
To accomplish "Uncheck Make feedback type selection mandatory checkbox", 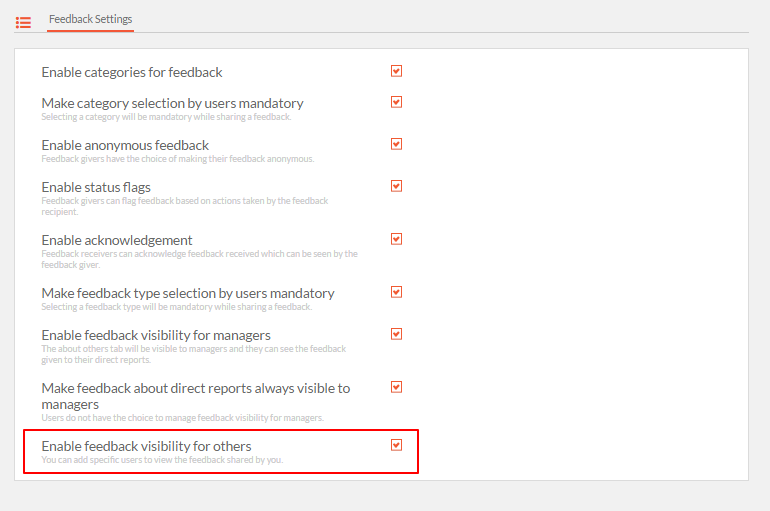I will pyautogui.click(x=396, y=292).
